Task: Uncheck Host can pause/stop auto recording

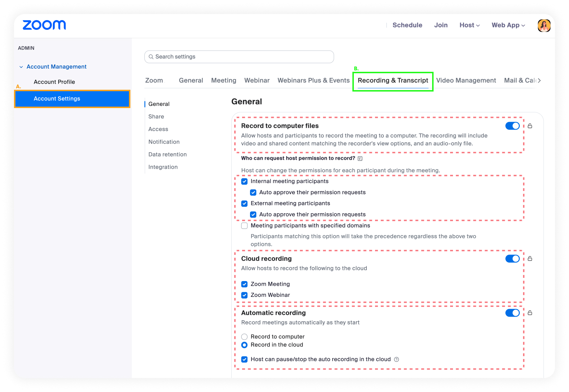Action: click(244, 360)
